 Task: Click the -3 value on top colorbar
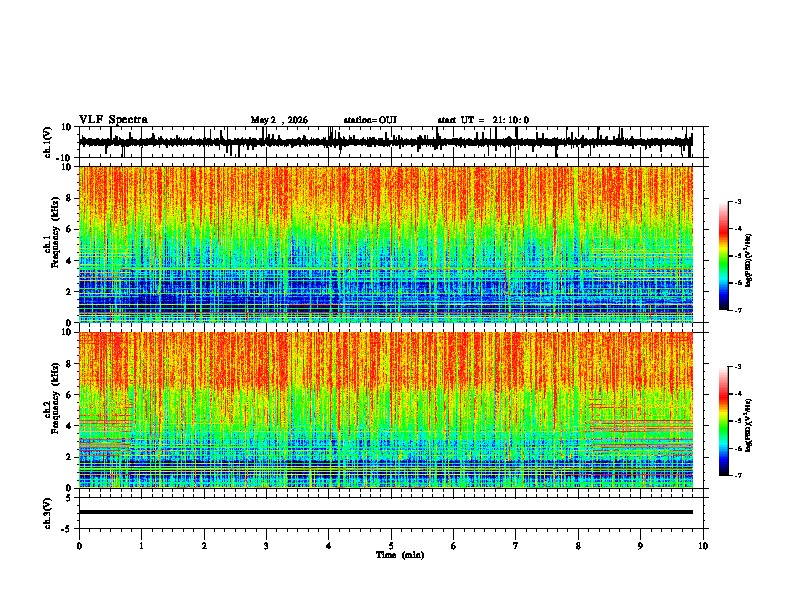click(738, 201)
